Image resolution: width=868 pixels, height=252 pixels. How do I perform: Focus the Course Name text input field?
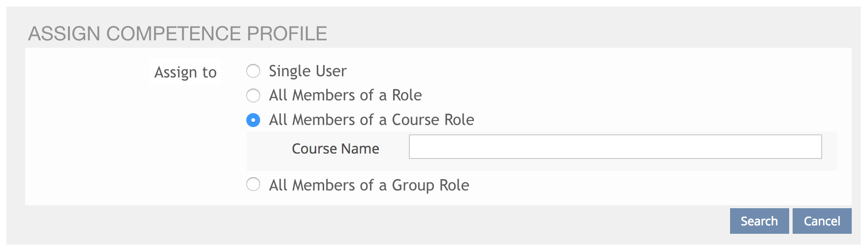click(x=615, y=147)
